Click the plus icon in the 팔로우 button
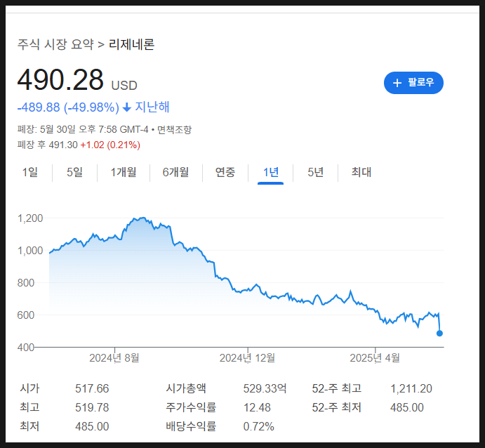 click(x=397, y=83)
